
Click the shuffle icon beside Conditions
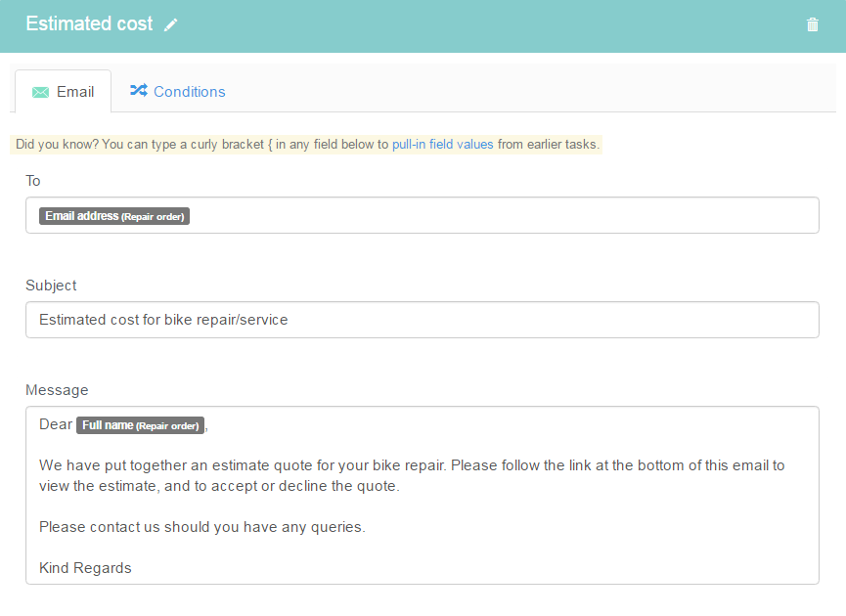[139, 91]
